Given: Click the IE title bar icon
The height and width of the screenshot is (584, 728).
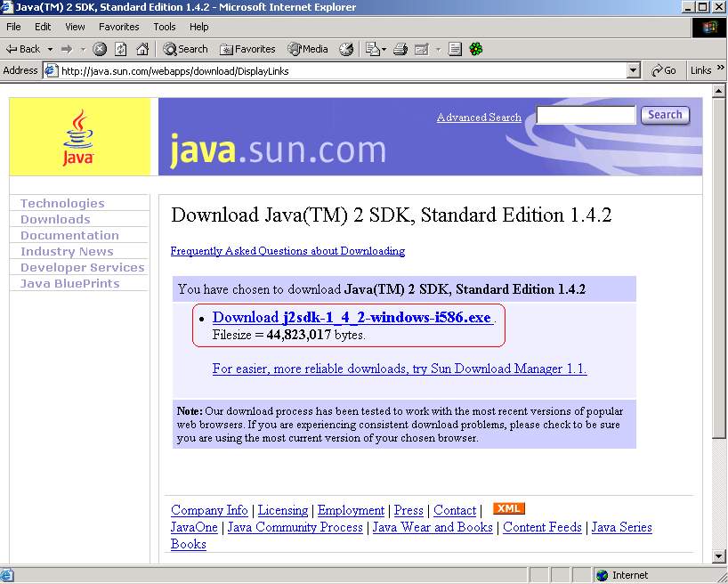Looking at the screenshot, I should coord(7,7).
